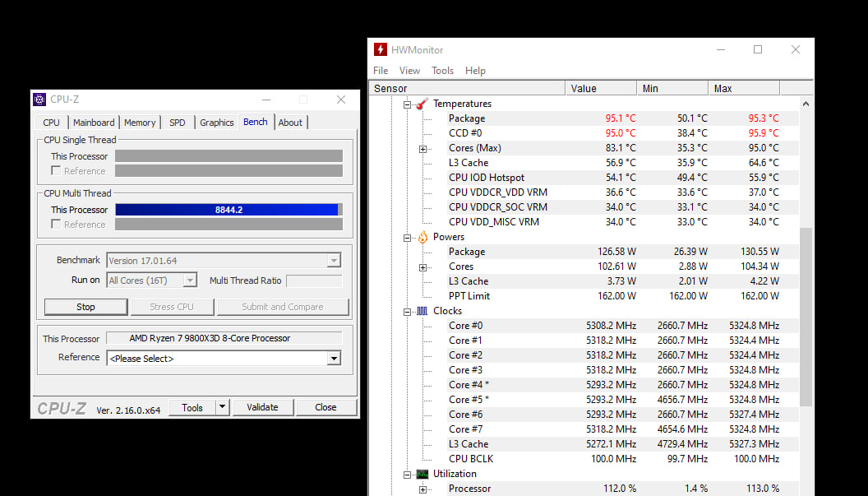Select the CPU BCLK row
Viewport: 868px width, 496px height.
(x=622, y=459)
